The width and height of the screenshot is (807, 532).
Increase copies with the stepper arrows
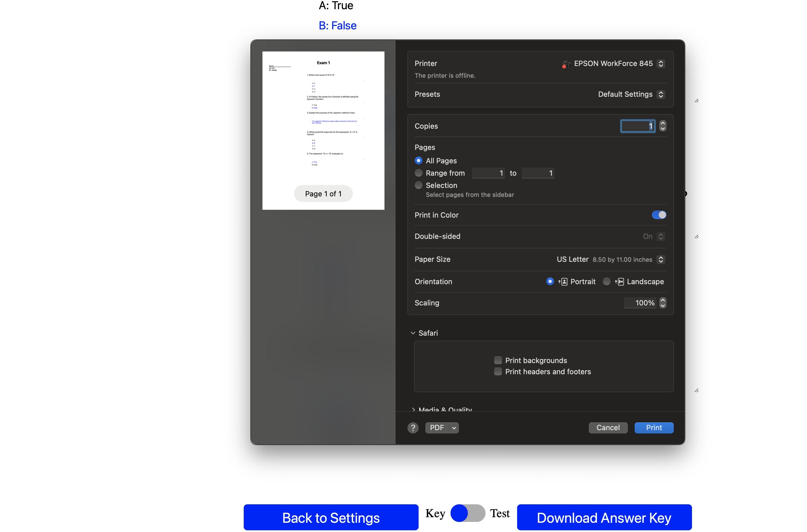click(662, 123)
